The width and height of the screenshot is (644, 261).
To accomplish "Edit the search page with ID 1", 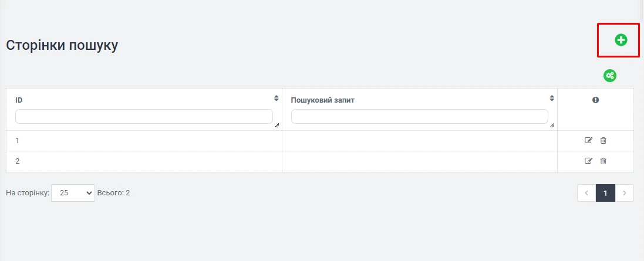I will tap(589, 141).
